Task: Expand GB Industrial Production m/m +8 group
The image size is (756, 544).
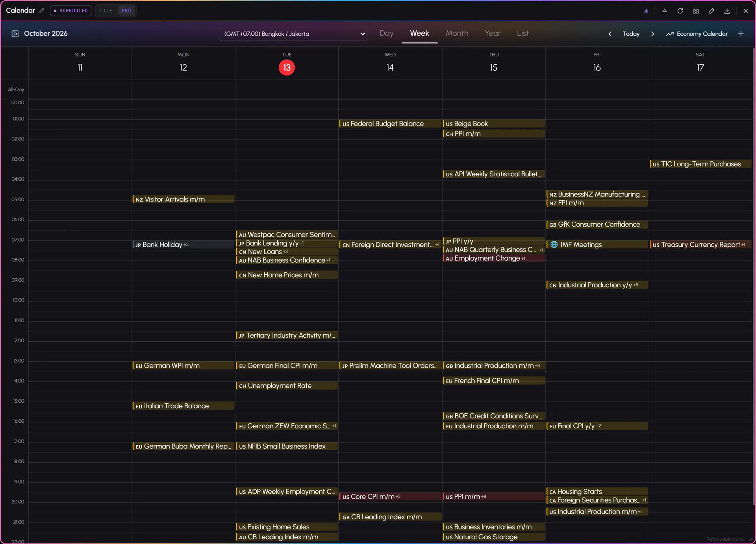Action: [494, 366]
